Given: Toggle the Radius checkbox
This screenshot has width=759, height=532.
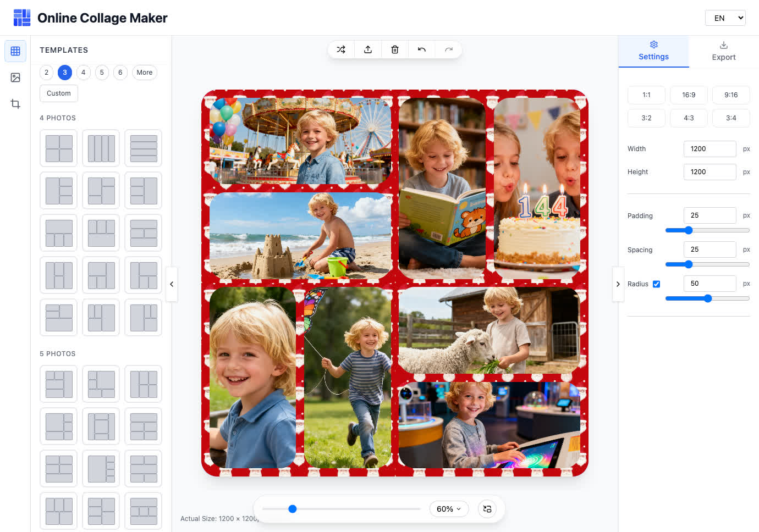Looking at the screenshot, I should (x=656, y=284).
